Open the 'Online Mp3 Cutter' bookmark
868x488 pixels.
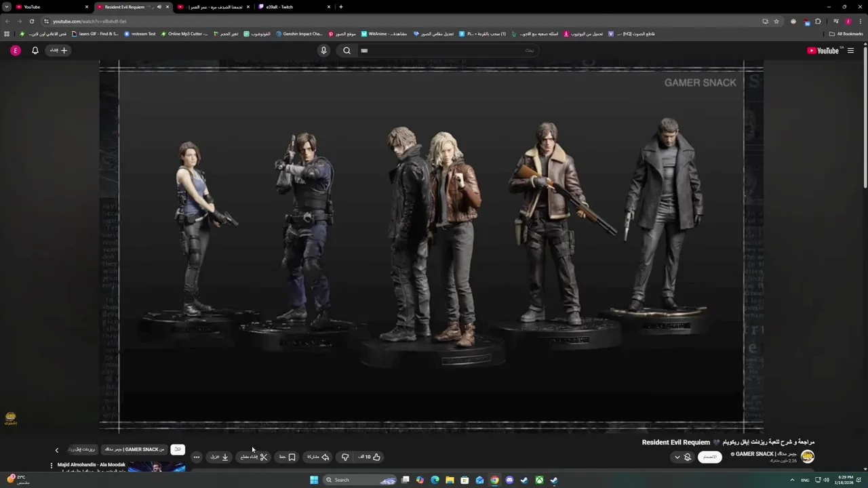click(x=184, y=34)
